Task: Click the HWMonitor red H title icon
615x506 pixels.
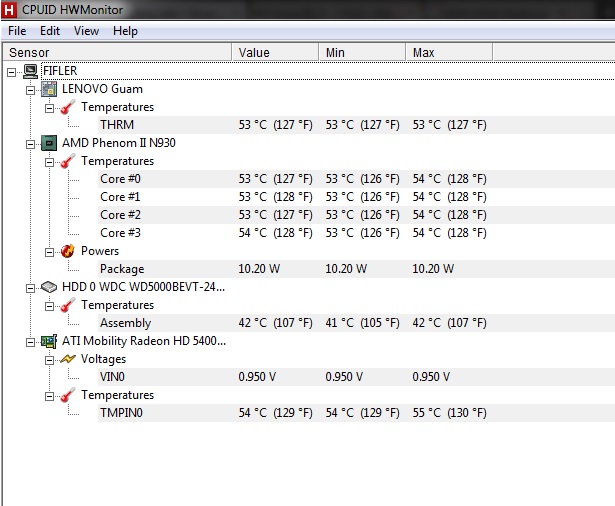Action: pos(9,9)
